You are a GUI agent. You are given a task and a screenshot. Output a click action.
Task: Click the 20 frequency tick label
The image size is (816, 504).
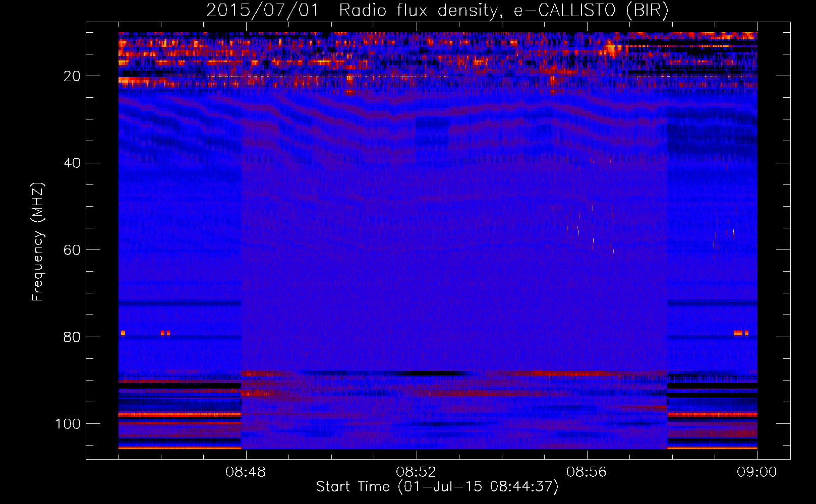(x=73, y=76)
